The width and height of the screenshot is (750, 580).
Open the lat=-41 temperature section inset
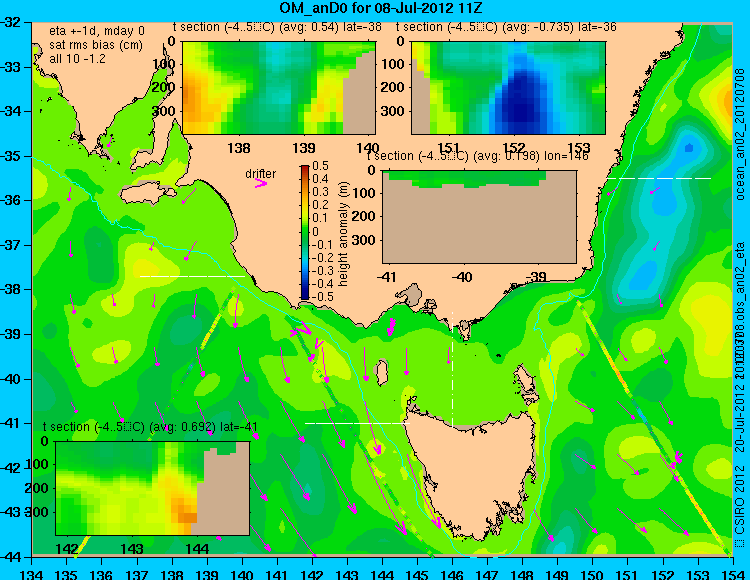tap(153, 488)
